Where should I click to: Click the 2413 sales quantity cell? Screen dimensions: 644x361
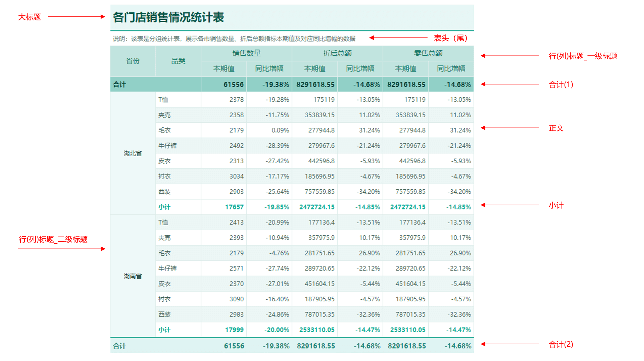pyautogui.click(x=224, y=223)
